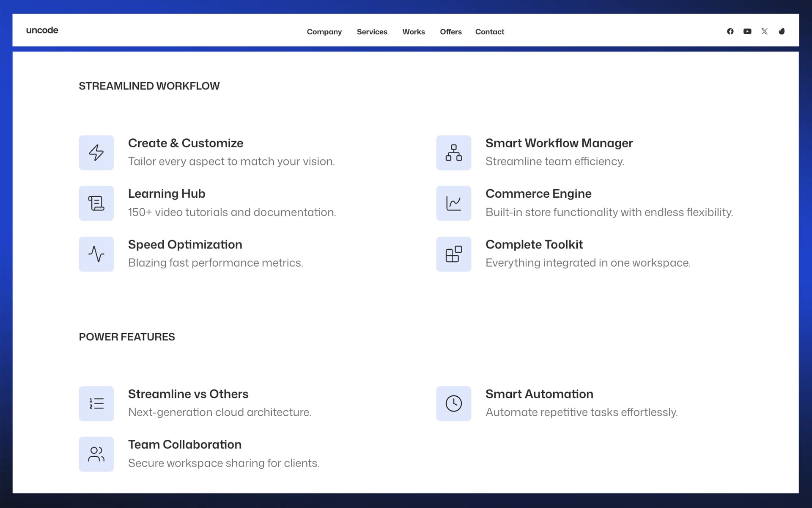Open the Facebook social icon in header
Viewport: 812px width, 508px height.
[730, 31]
